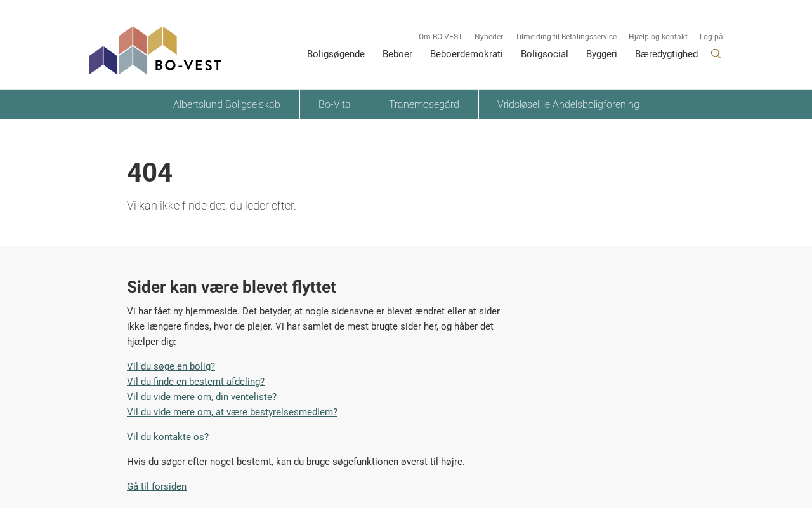Click Log på
Image resolution: width=812 pixels, height=508 pixels.
[711, 37]
